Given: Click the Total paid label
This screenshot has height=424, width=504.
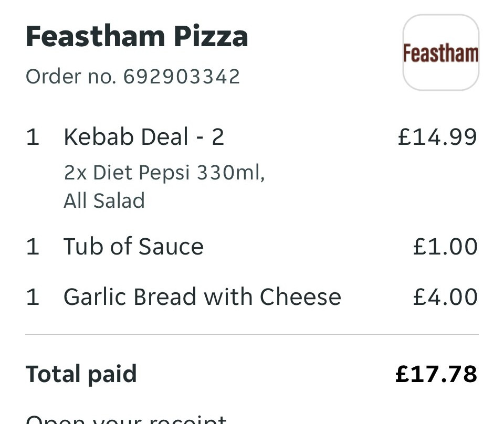Looking at the screenshot, I should coord(81,374).
